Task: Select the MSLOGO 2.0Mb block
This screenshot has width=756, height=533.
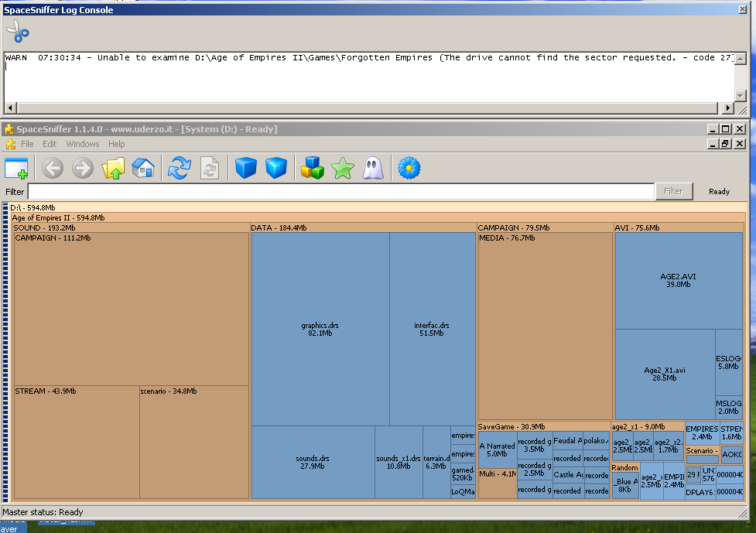Action: (x=728, y=407)
